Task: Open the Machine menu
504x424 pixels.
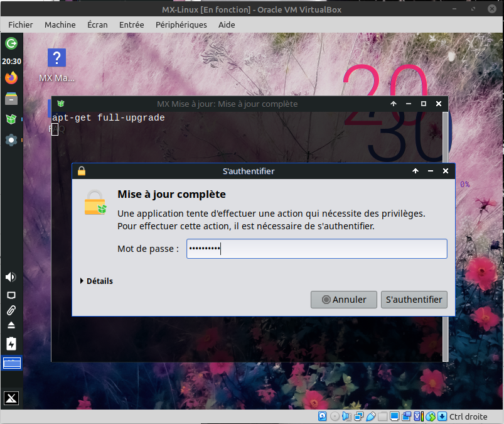Action: (x=60, y=24)
